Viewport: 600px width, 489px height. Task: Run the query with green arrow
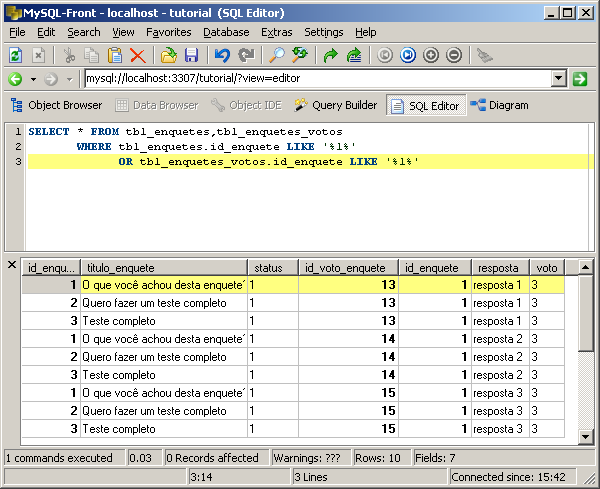point(331,55)
